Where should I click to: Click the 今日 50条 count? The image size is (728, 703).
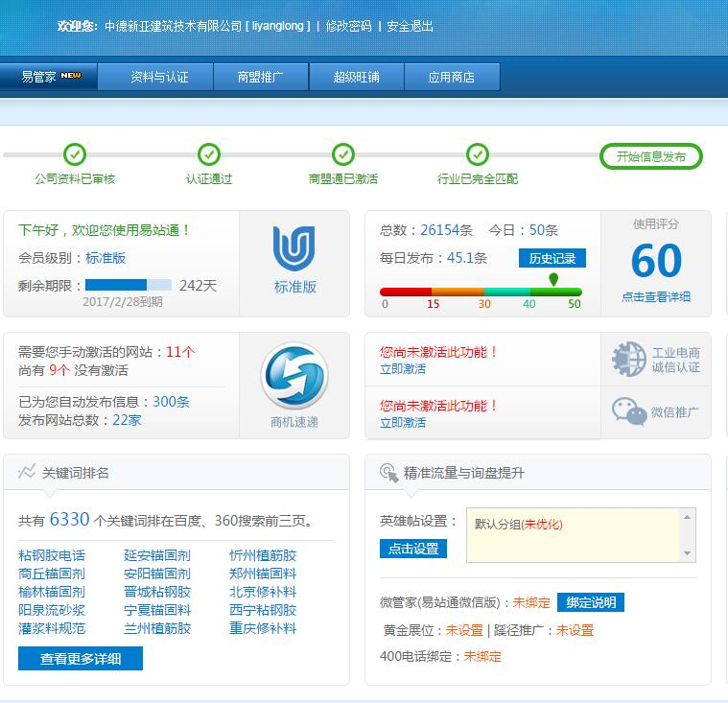coord(544,230)
